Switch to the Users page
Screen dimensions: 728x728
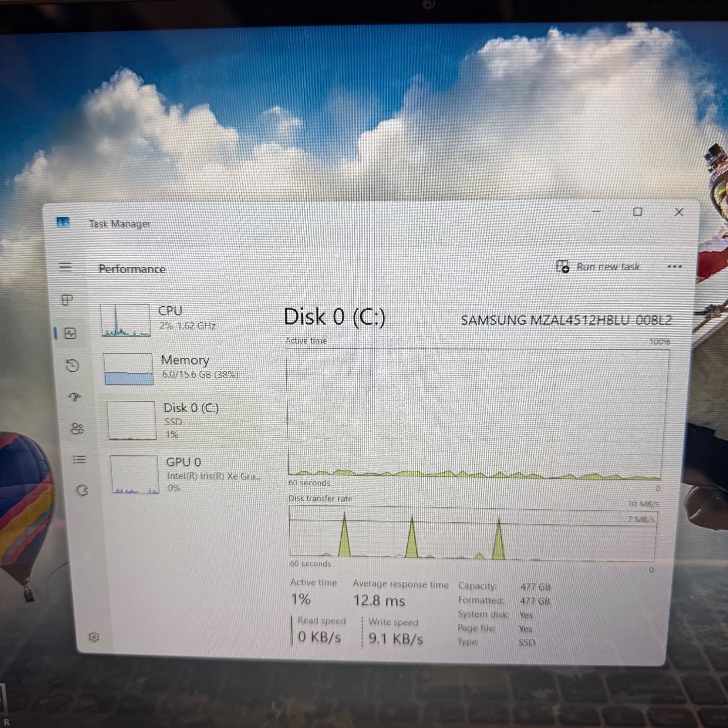[x=77, y=429]
